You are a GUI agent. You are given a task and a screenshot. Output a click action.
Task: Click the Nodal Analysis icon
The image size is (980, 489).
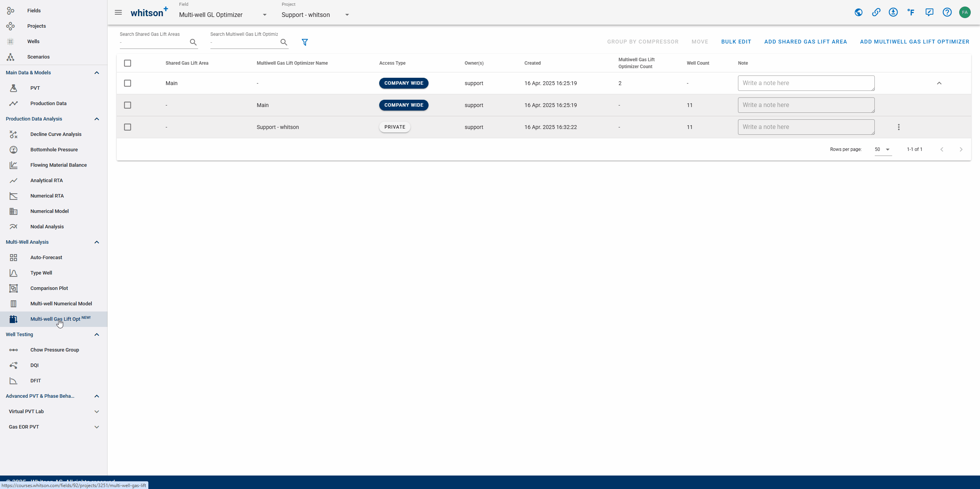13,226
